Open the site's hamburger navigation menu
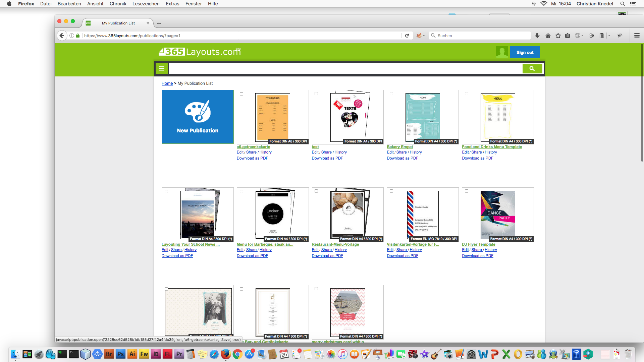 pyautogui.click(x=161, y=68)
